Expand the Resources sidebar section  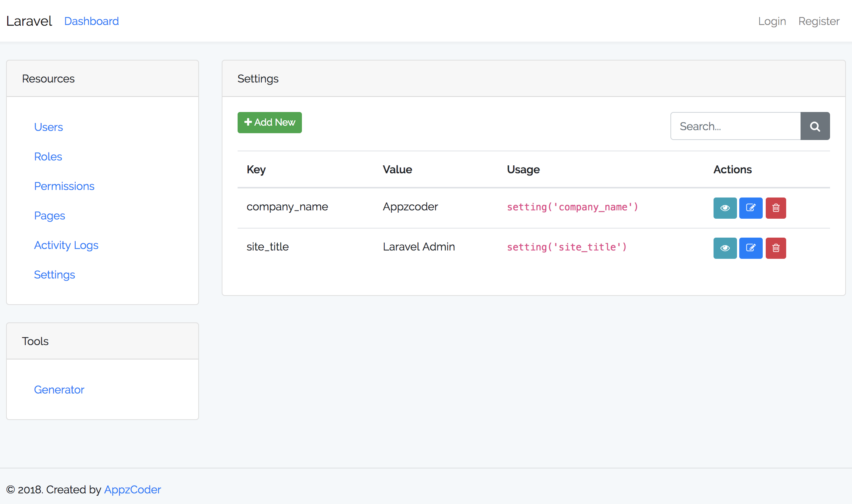pyautogui.click(x=48, y=79)
